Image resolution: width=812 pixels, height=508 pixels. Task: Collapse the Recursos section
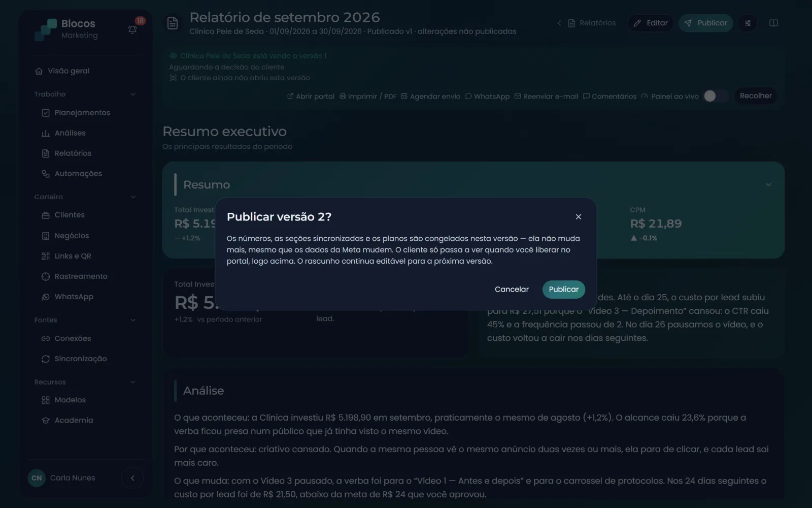pos(133,382)
